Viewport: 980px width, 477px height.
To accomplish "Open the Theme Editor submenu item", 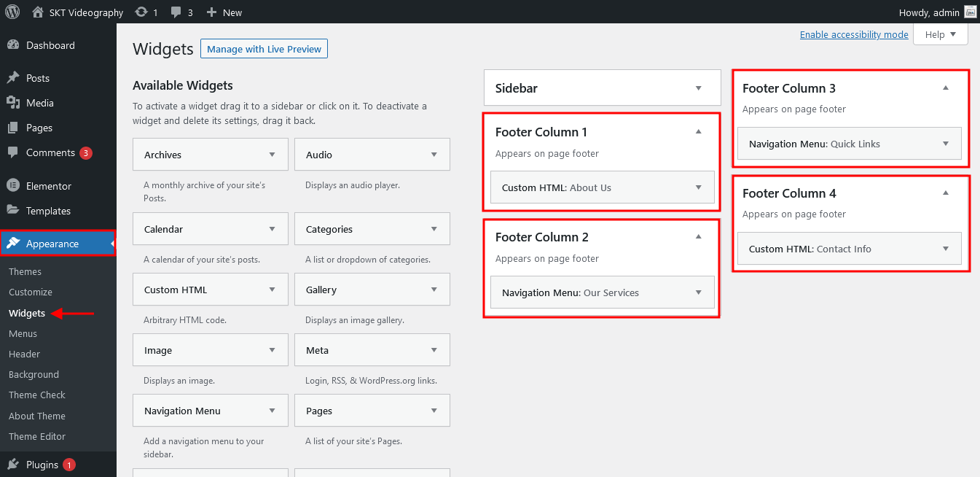I will pos(37,436).
